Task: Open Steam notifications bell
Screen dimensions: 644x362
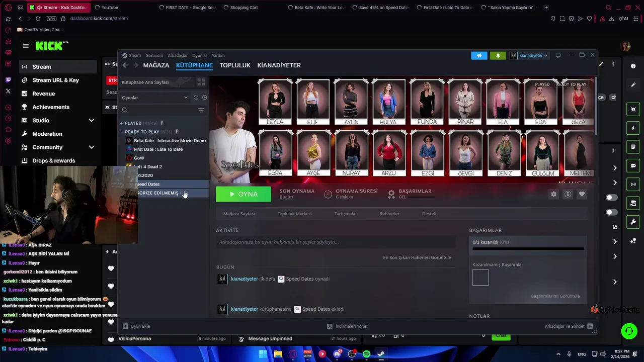Action: pyautogui.click(x=498, y=55)
